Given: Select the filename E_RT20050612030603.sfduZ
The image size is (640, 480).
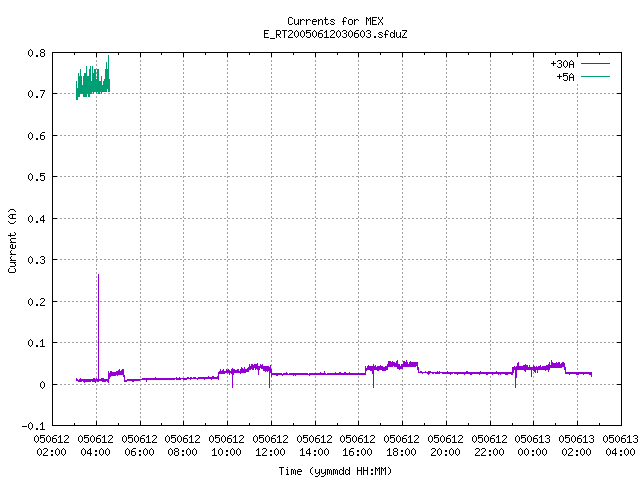Looking at the screenshot, I should click(335, 34).
